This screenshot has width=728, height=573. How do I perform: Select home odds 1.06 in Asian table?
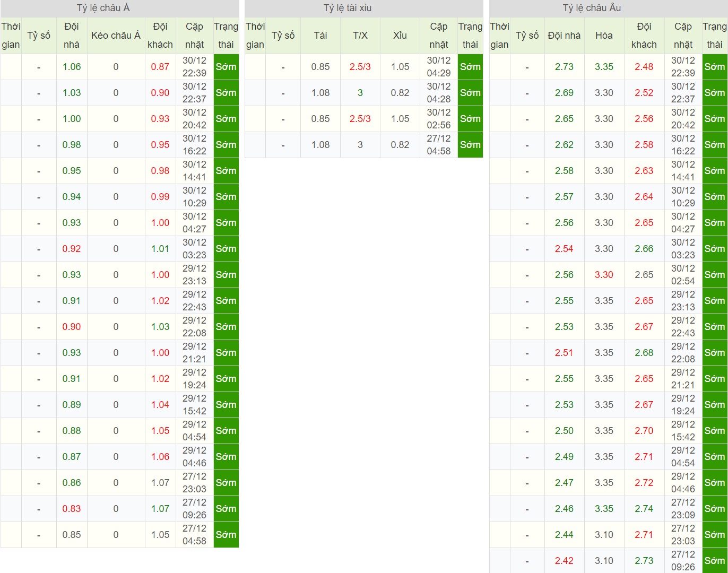72,67
